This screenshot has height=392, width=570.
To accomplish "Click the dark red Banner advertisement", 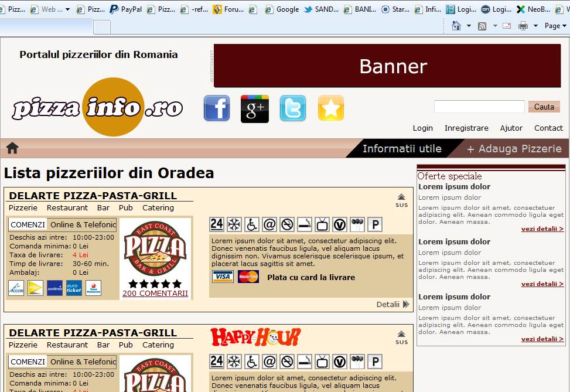I will pyautogui.click(x=387, y=66).
